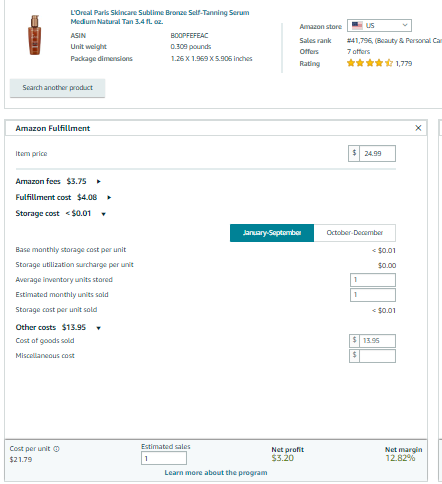Click the L'Oreal self-tanning serum product image
The image size is (442, 484).
[x=35, y=35]
